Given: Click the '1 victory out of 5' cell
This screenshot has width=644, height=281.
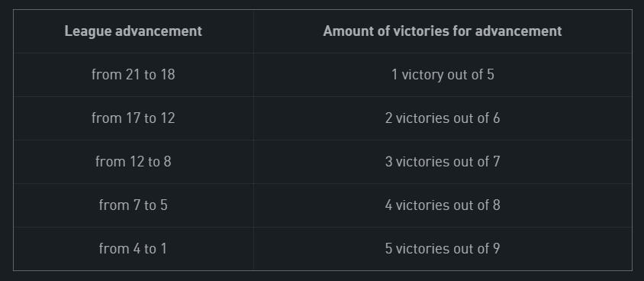Looking at the screenshot, I should 443,75.
